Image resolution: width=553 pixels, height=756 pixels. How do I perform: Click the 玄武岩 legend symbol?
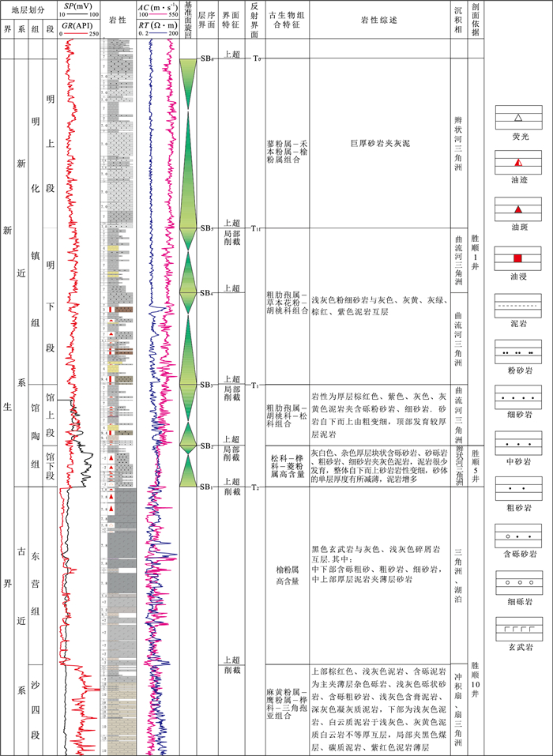click(x=518, y=629)
